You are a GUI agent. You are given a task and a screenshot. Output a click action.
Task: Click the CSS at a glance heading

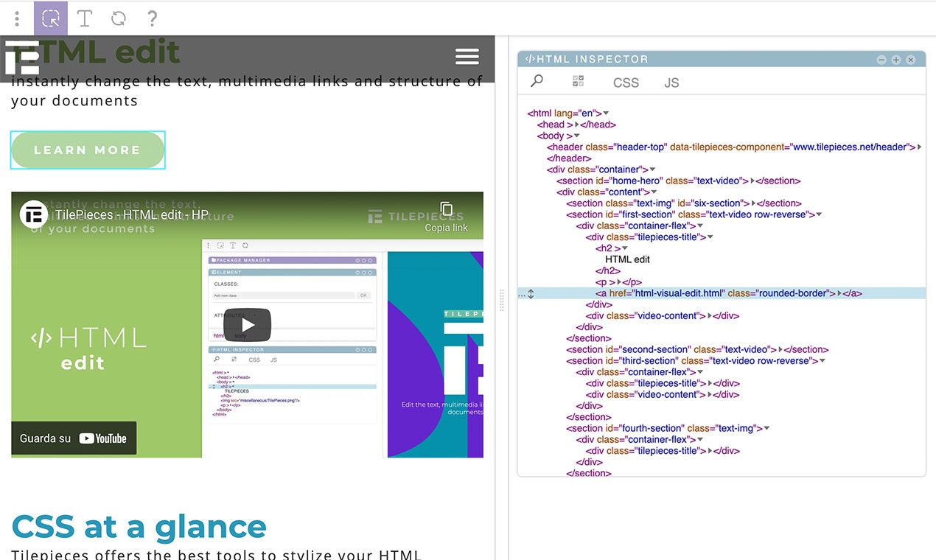coord(139,526)
